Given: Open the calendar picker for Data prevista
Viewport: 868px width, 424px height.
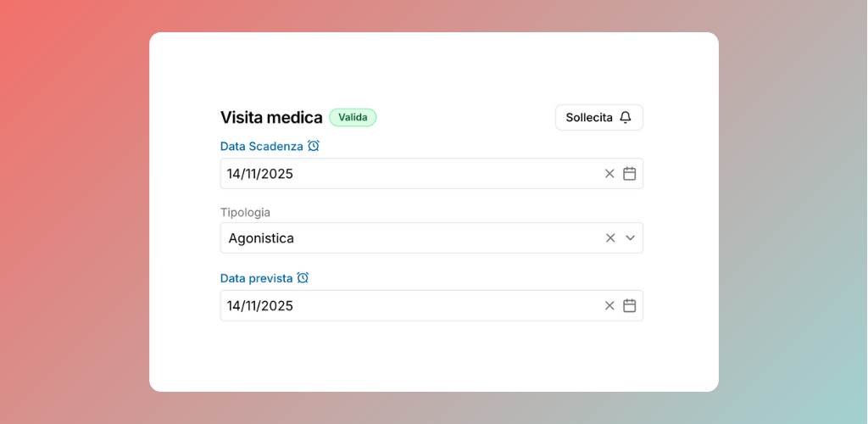Looking at the screenshot, I should [x=630, y=306].
